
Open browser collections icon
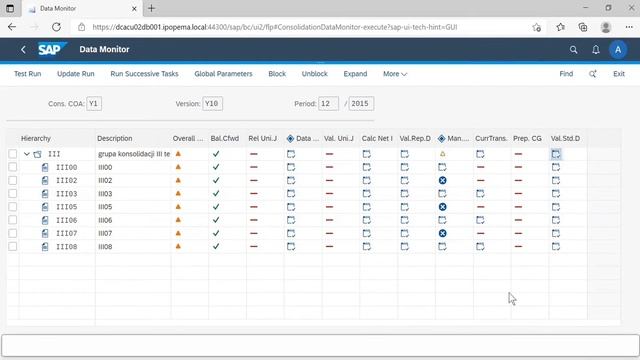point(583,27)
